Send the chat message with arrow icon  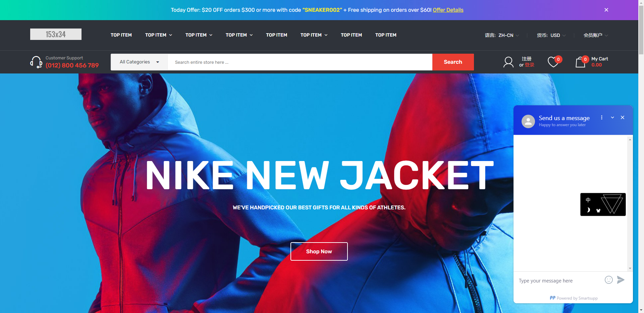pos(621,280)
